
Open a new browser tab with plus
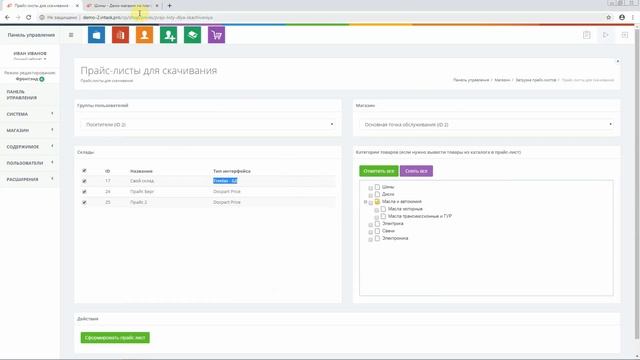tap(169, 6)
